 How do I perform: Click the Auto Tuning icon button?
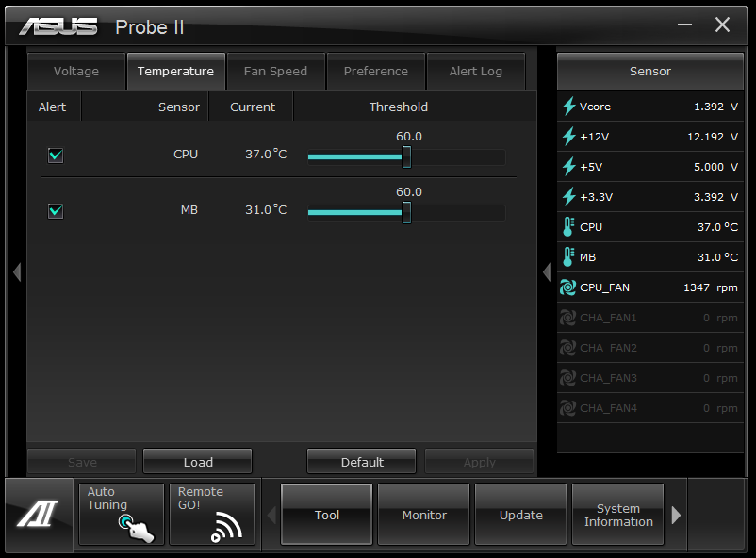pyautogui.click(x=122, y=514)
